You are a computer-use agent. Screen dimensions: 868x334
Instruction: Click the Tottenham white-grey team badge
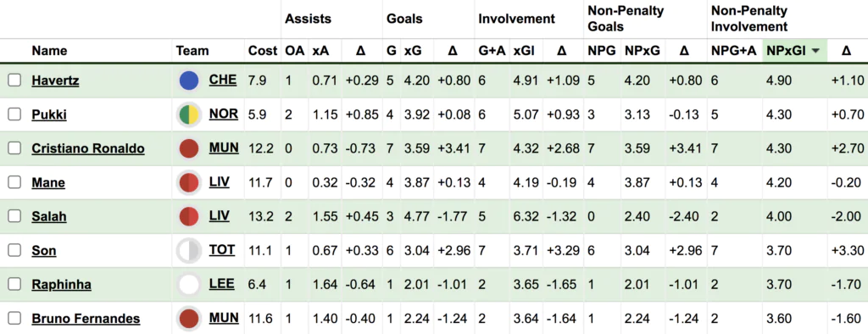pos(189,251)
